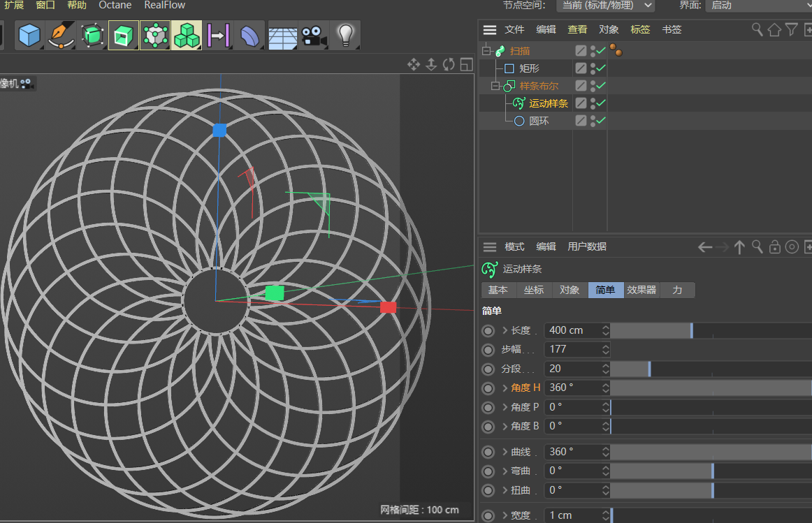
Task: Switch to the 效果器 tab
Action: [x=641, y=290]
